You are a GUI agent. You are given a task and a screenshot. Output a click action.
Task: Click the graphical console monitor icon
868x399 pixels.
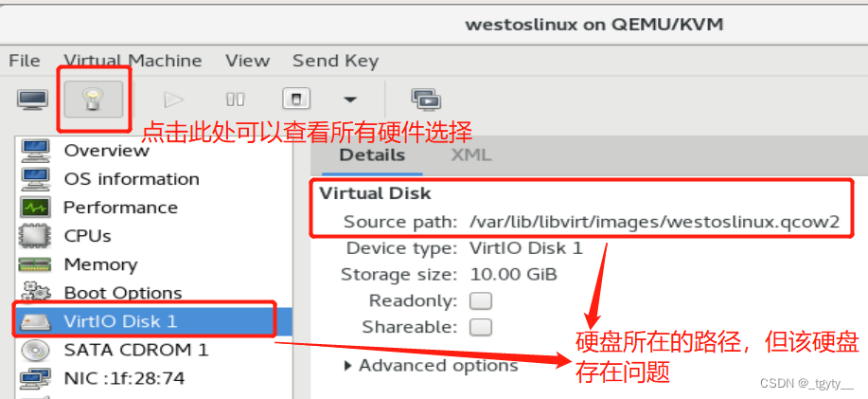pyautogui.click(x=32, y=99)
